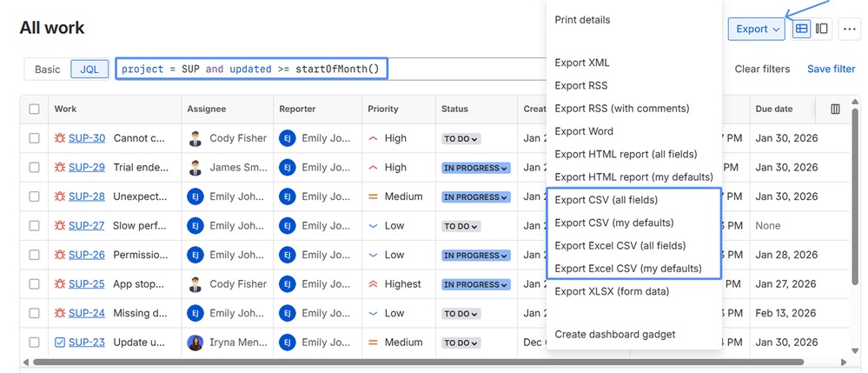Open TO DO status dropdown for SUP-24
The image size is (868, 373).
pyautogui.click(x=461, y=314)
